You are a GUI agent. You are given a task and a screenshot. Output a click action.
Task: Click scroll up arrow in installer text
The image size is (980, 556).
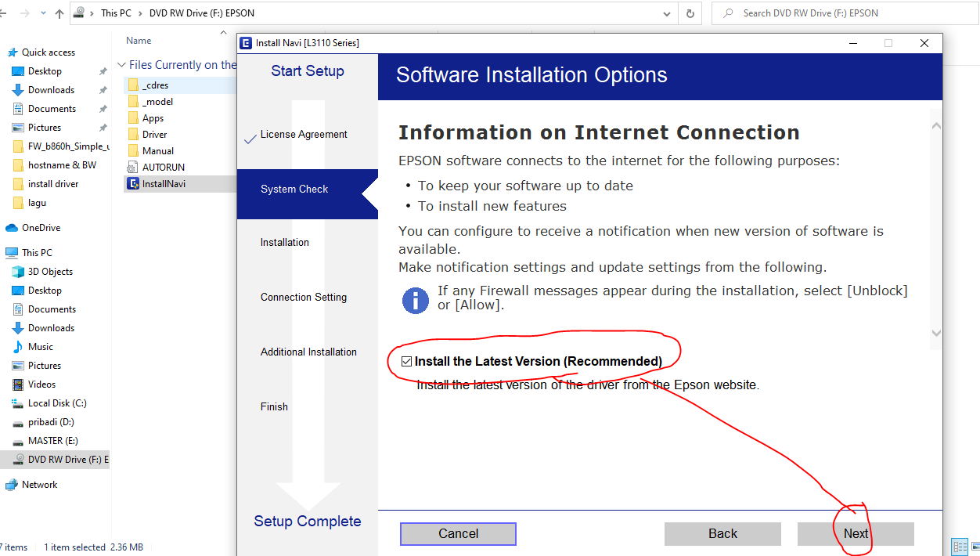(x=936, y=125)
